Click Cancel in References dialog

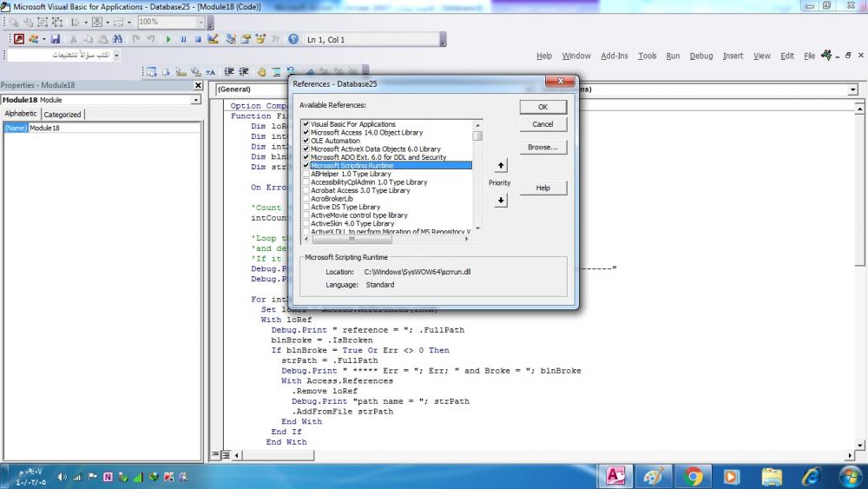point(543,124)
